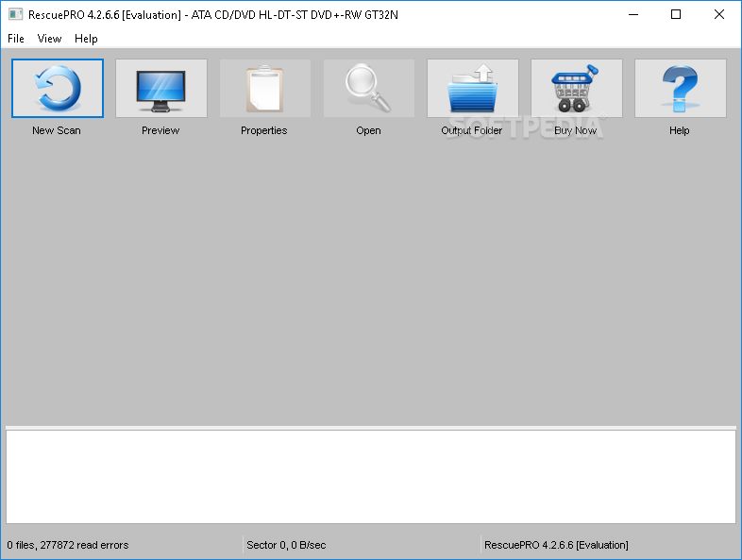Click the '0 files, 277872 read errors' status
This screenshot has height=560, width=742.
pos(68,545)
